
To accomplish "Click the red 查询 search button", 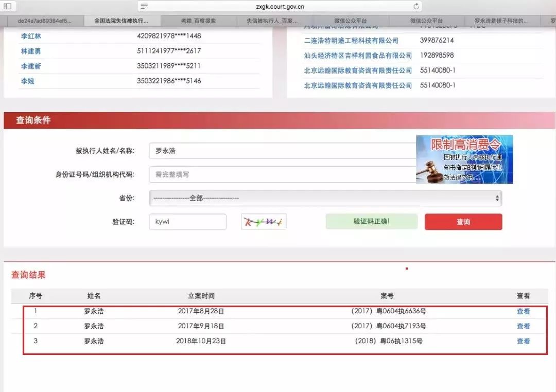I will pyautogui.click(x=463, y=222).
